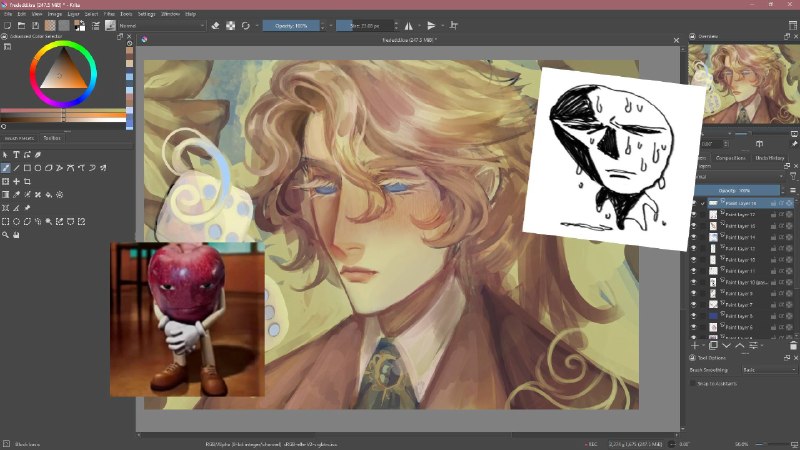Image resolution: width=800 pixels, height=450 pixels.
Task: Select the Text tool in toolbox
Action: click(16, 155)
